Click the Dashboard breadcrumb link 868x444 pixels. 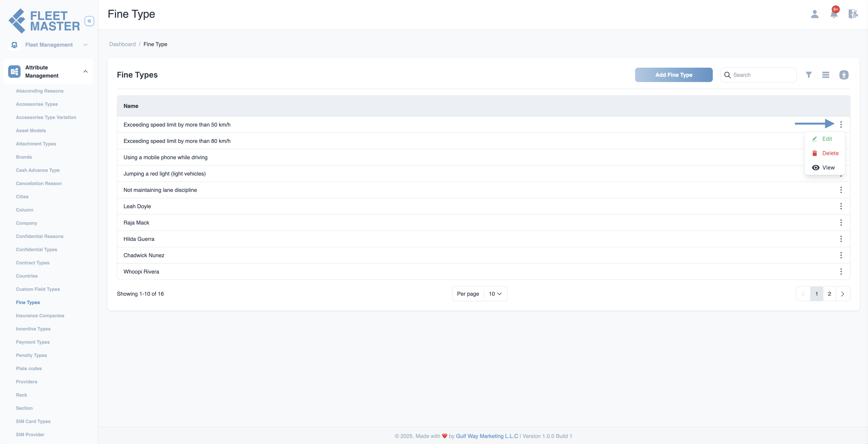click(x=122, y=44)
